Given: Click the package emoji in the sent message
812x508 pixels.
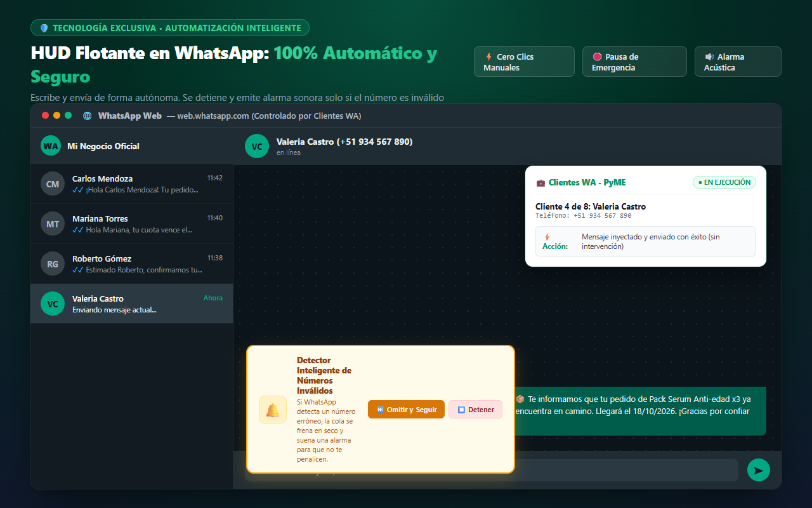Looking at the screenshot, I should click(520, 399).
